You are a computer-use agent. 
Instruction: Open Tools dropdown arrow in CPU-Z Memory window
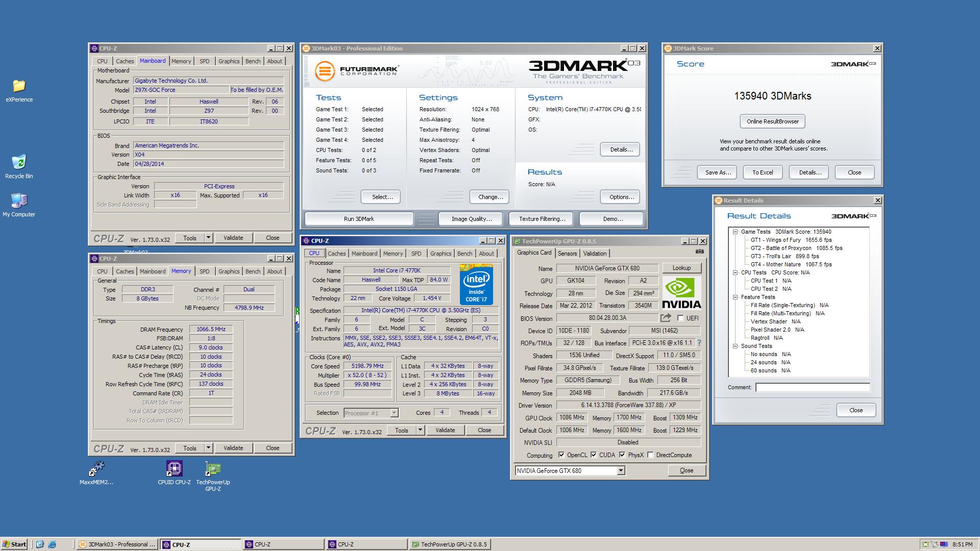coord(208,448)
